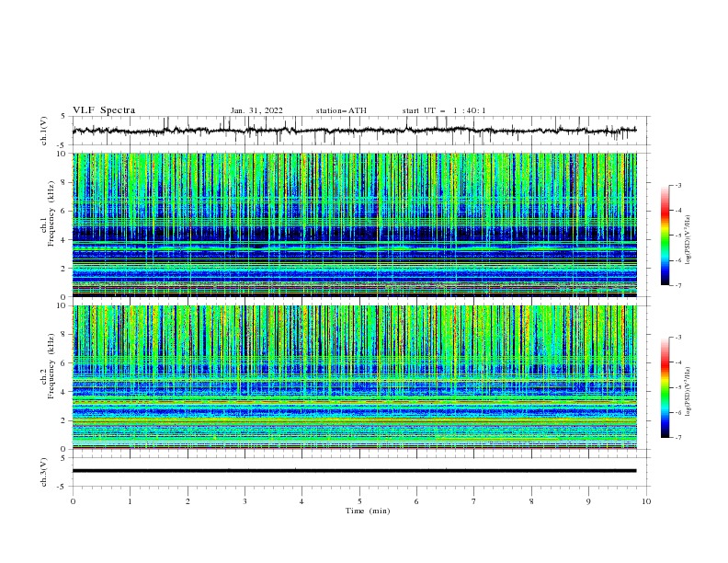Viewport: 728px width, 563px height.
Task: Click the "station=ATH" header text
Action: pyautogui.click(x=341, y=110)
